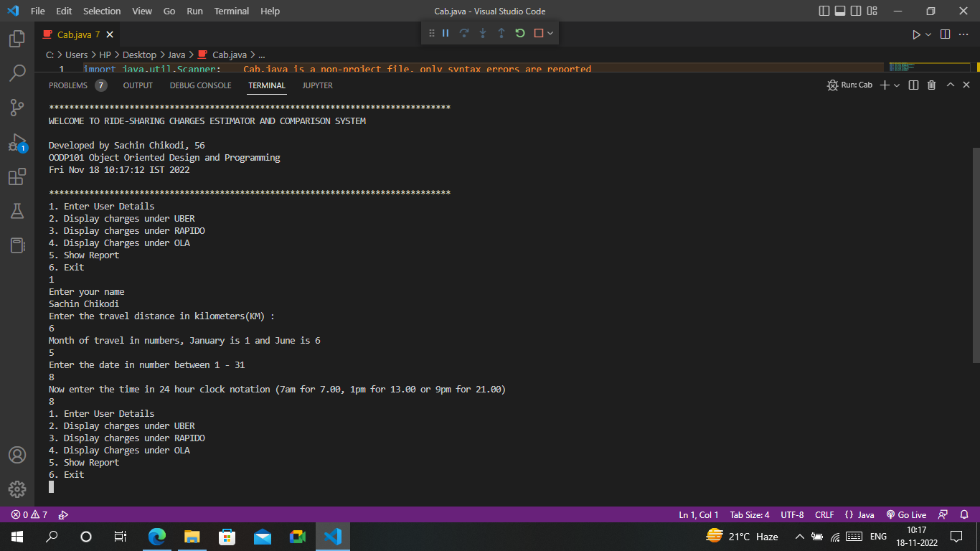The image size is (980, 551).
Task: Open the new terminal launch profile dropdown
Action: [x=897, y=85]
